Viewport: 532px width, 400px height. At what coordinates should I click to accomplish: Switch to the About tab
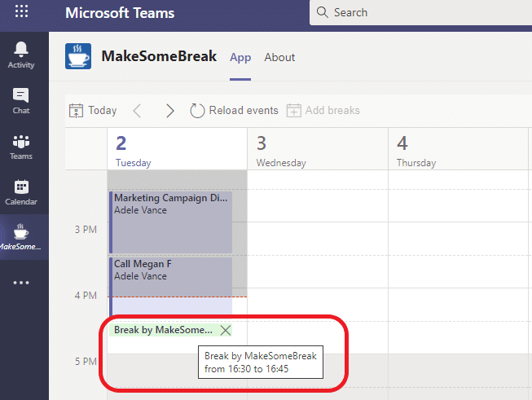[279, 57]
